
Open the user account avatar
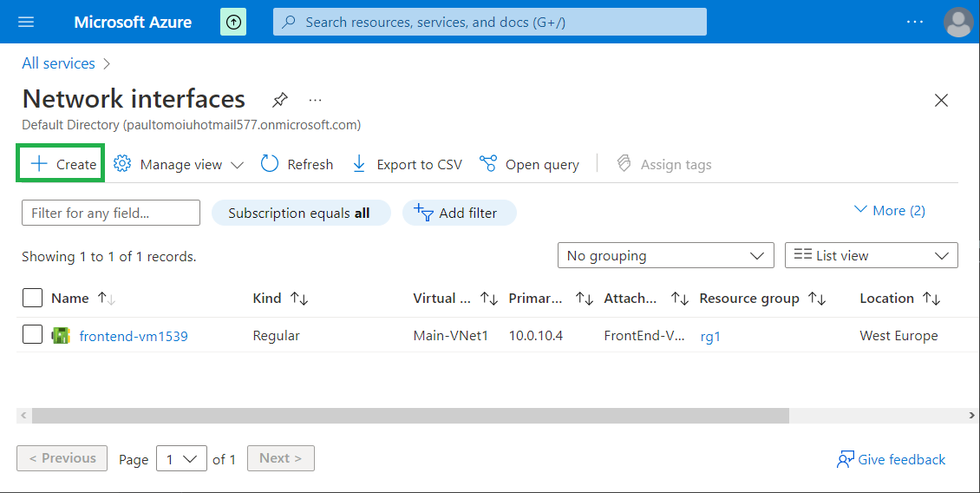click(x=958, y=23)
